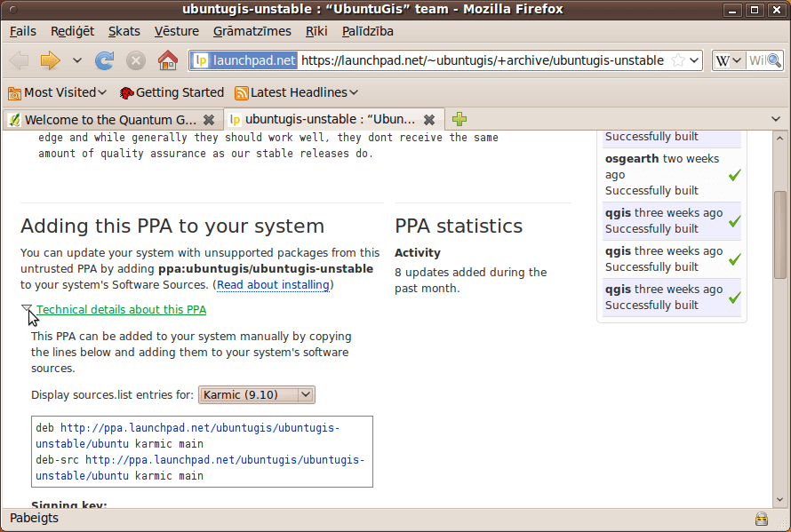Click the 8 updates added activity text

coord(471,281)
